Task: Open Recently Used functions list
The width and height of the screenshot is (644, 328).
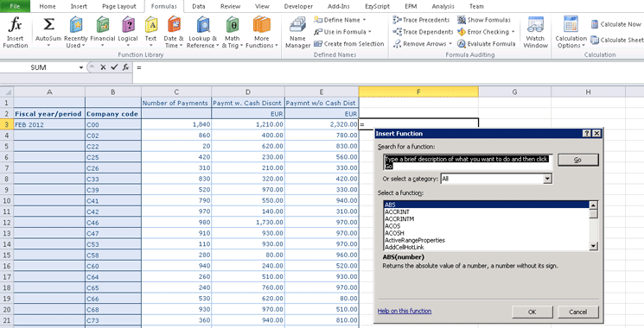Action: (x=76, y=33)
